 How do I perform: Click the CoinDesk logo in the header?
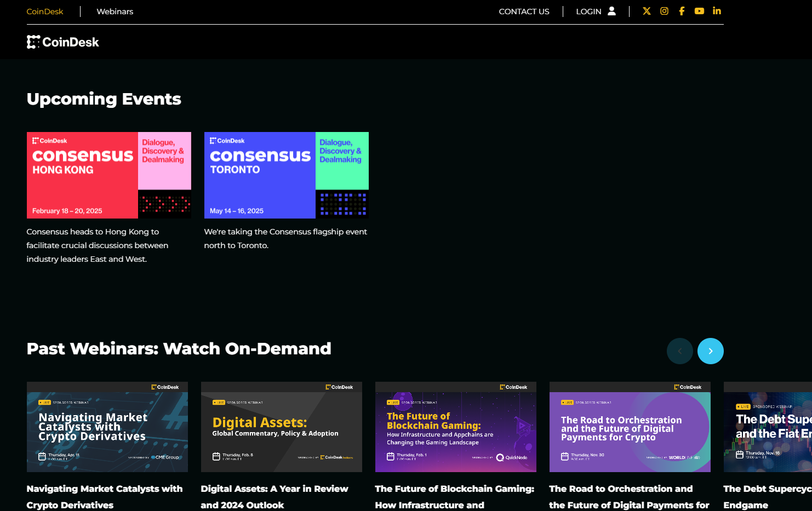click(x=63, y=42)
